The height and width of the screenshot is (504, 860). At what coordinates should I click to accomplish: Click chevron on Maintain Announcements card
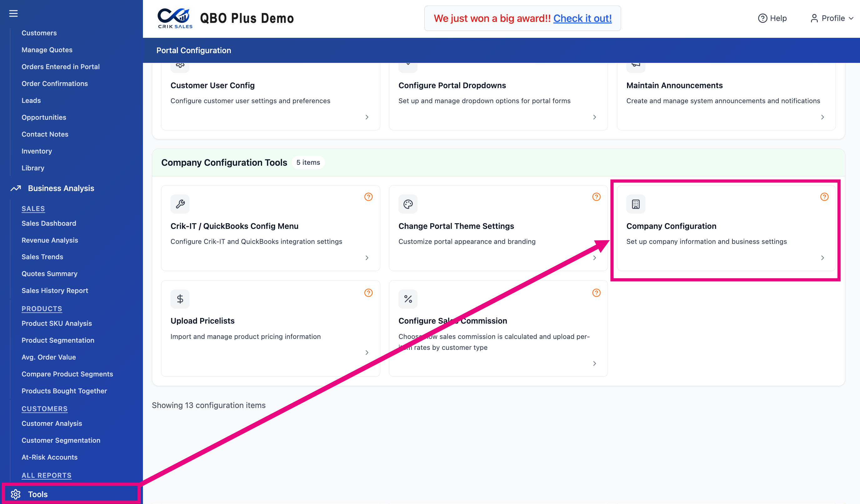pyautogui.click(x=822, y=117)
